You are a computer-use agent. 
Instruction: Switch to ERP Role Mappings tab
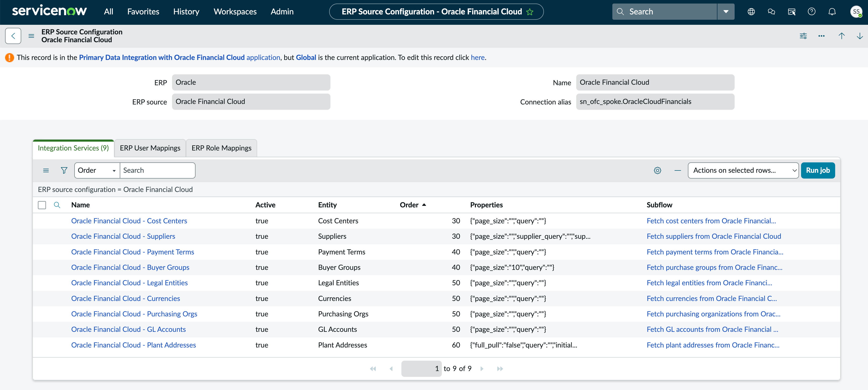point(221,148)
